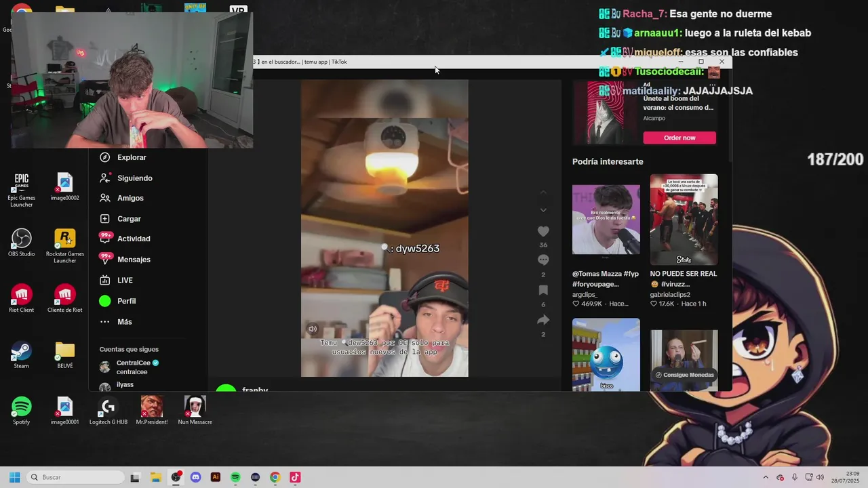This screenshot has height=488, width=868.
Task: Open Discord from the taskbar
Action: pos(196,477)
